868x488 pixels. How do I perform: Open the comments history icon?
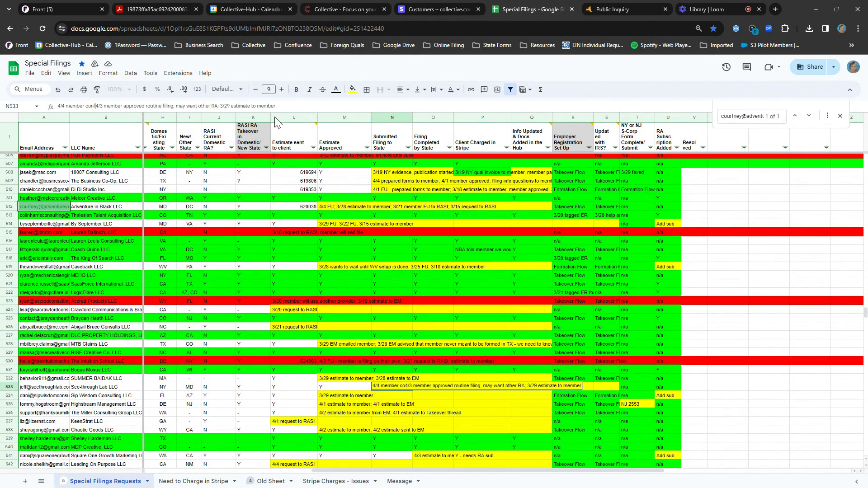pyautogui.click(x=746, y=67)
